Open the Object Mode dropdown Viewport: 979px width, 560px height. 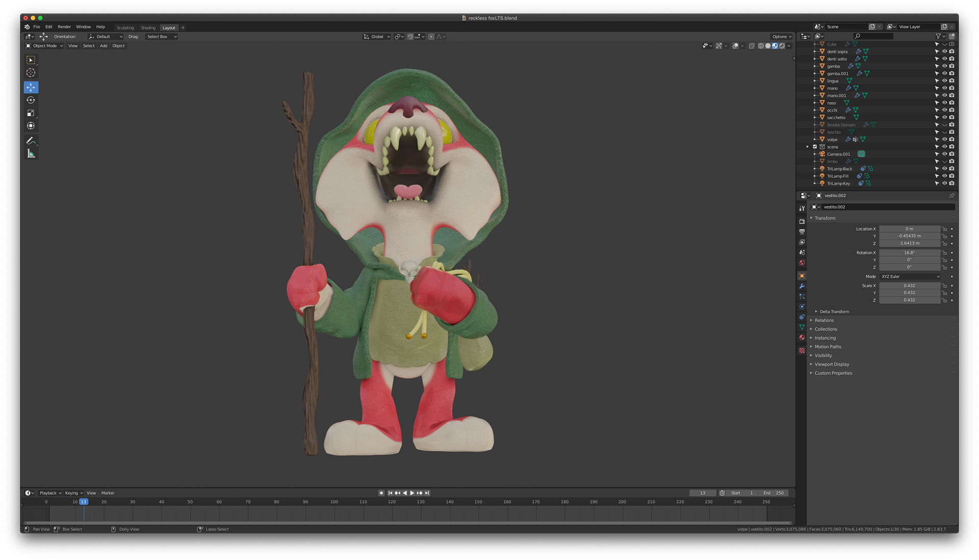tap(44, 46)
